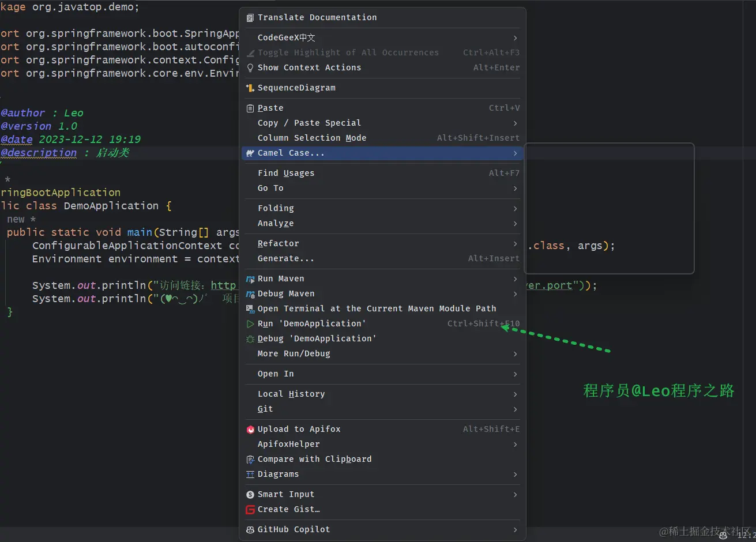Expand the More Run/Debug submenu arrow
756x542 pixels.
pyautogui.click(x=515, y=353)
